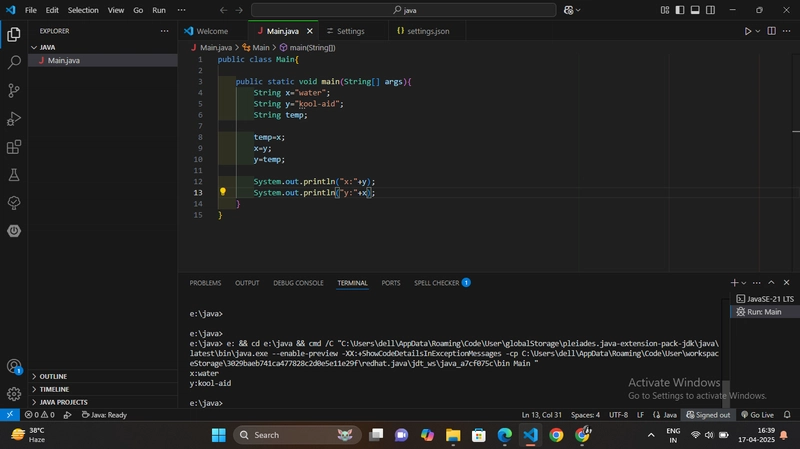Screen dimensions: 800x449
Task: Open editor More Actions ellipsis
Action: coord(786,31)
